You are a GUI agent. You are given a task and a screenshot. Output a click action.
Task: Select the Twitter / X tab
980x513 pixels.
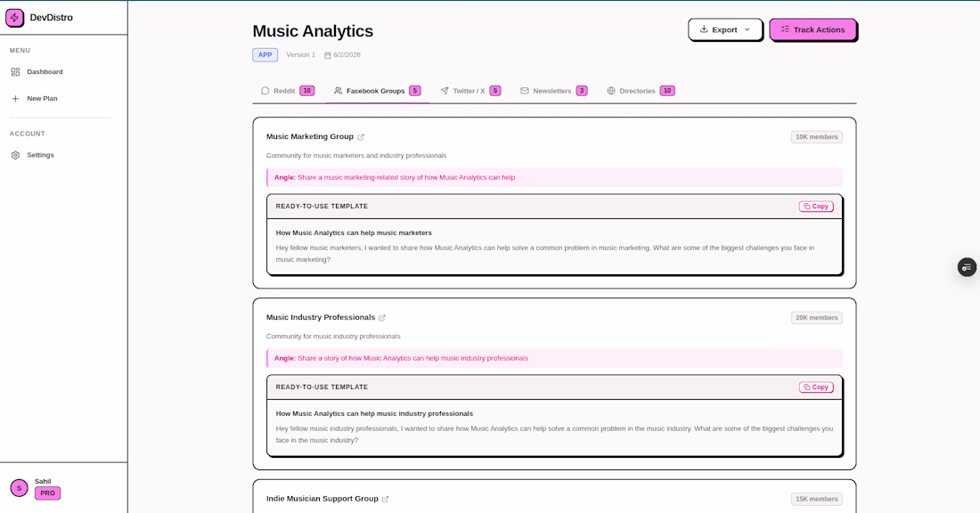[x=470, y=91]
